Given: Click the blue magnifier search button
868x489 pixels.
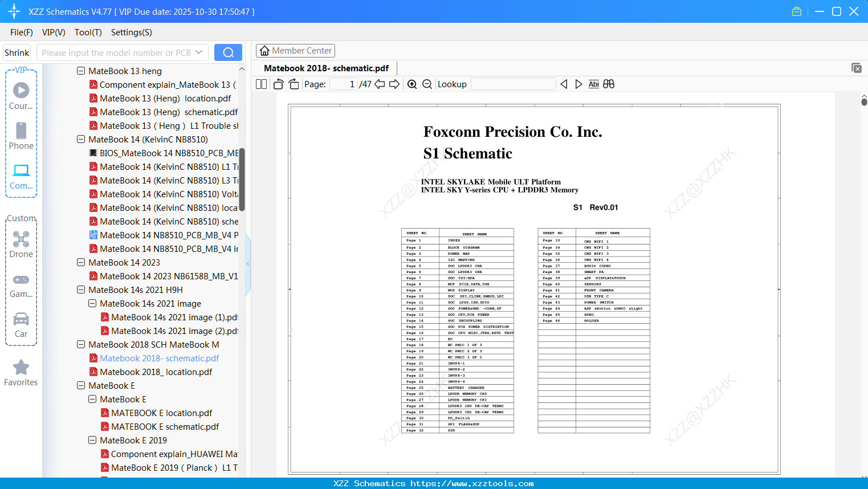Looking at the screenshot, I should point(228,52).
